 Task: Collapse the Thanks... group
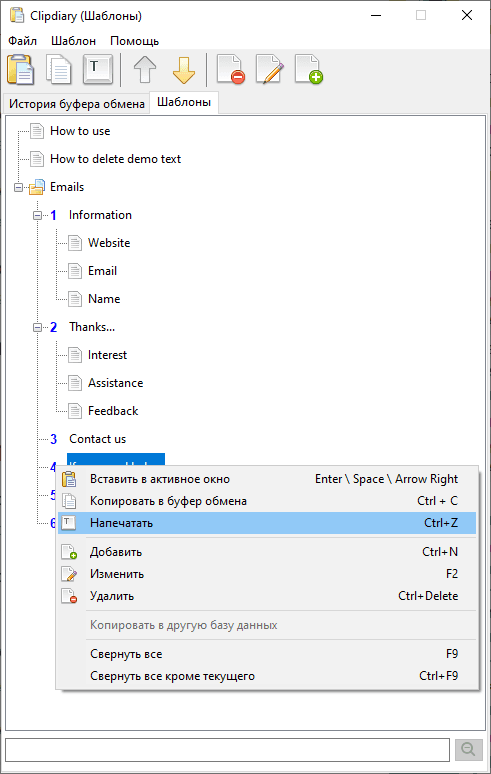coord(37,327)
